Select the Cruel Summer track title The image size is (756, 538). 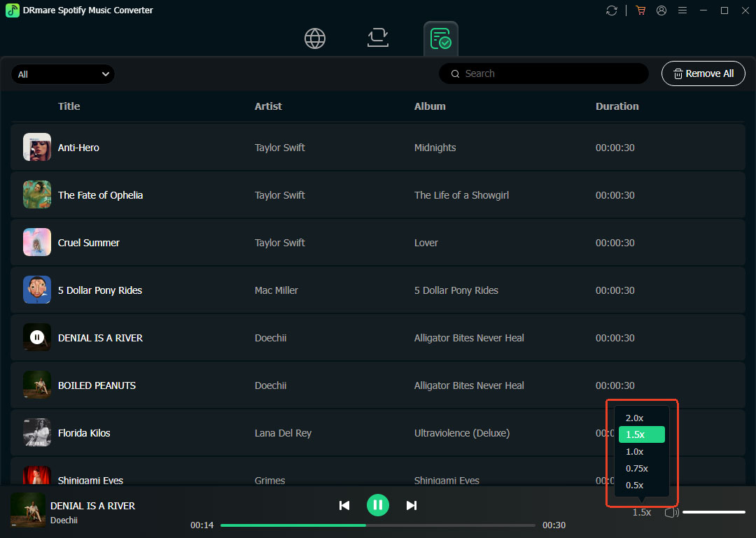click(89, 243)
